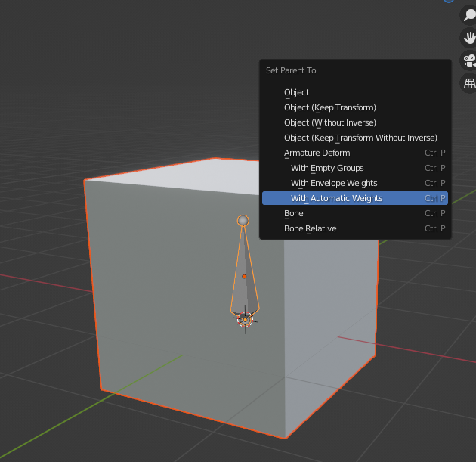Switch perspective/orthographic with the grid icon
The image size is (476, 462).
(x=469, y=83)
